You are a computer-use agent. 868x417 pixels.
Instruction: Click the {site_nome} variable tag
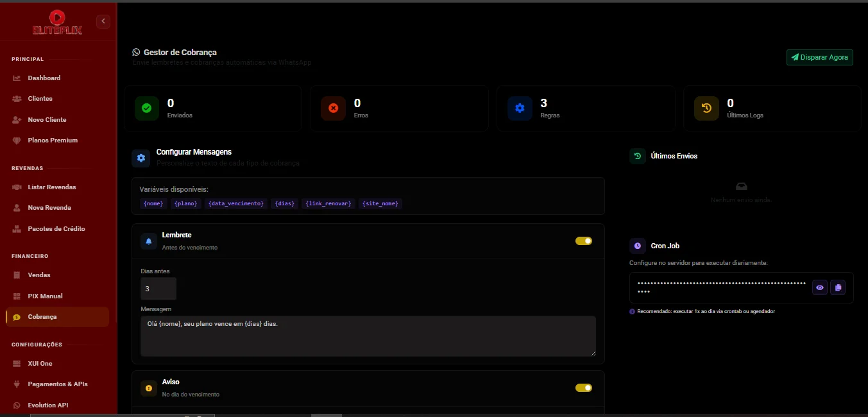pos(381,203)
